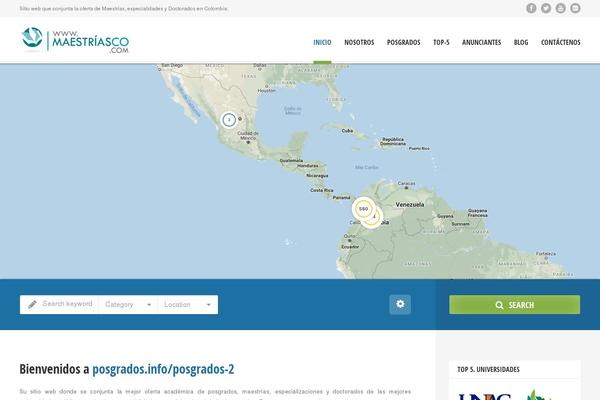600x400 pixels.
Task: Open the partially hidden cluster marker behind 550
Action: click(377, 220)
